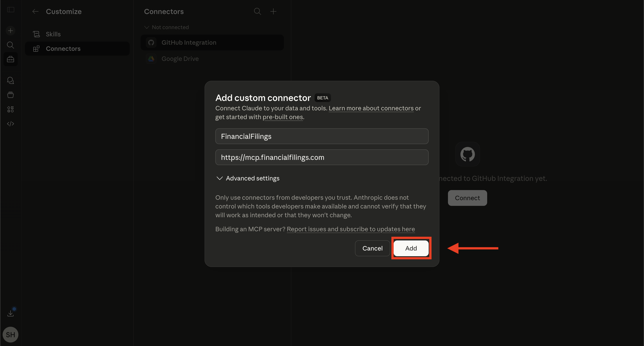The width and height of the screenshot is (644, 346).
Task: Open projects stack icon in left rail
Action: pos(11,95)
